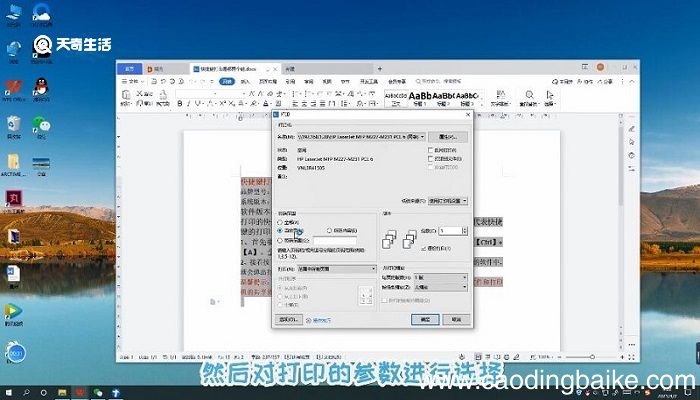
Task: Open the 按纸型缩放 (scale to paper) dropdown
Action: [x=441, y=287]
